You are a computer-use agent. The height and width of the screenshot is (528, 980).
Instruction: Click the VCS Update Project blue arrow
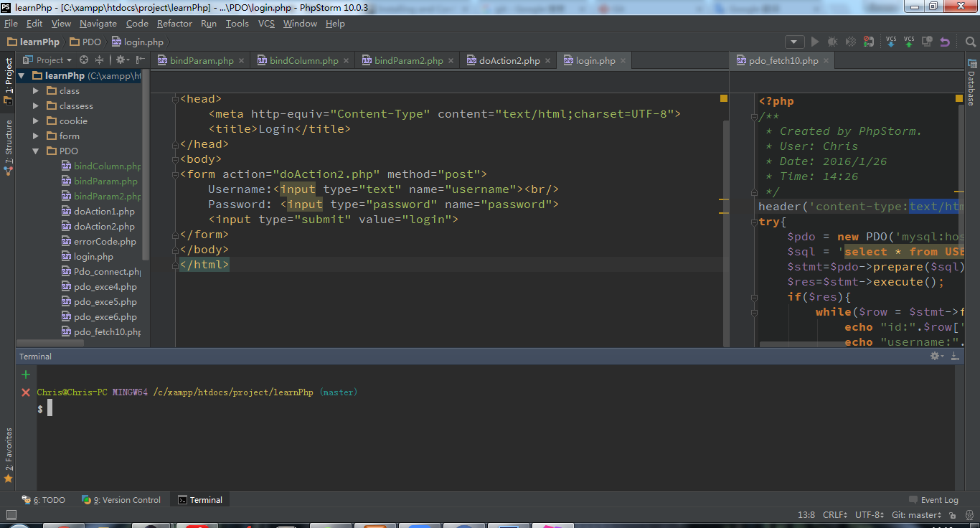(x=891, y=42)
